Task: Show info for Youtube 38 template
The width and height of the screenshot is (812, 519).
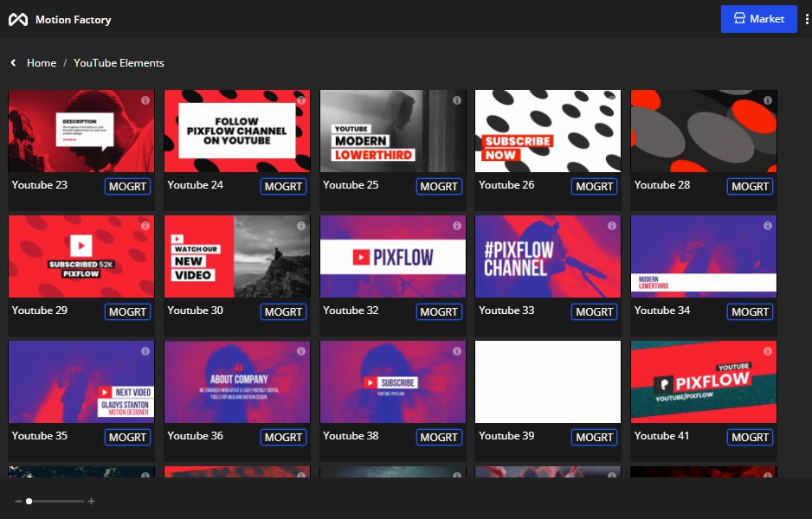Action: point(457,351)
